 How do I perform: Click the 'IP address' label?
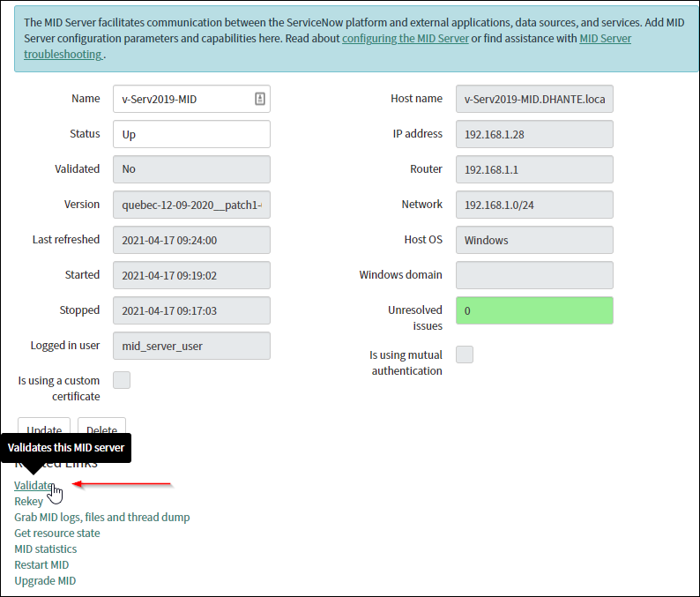[x=417, y=133]
